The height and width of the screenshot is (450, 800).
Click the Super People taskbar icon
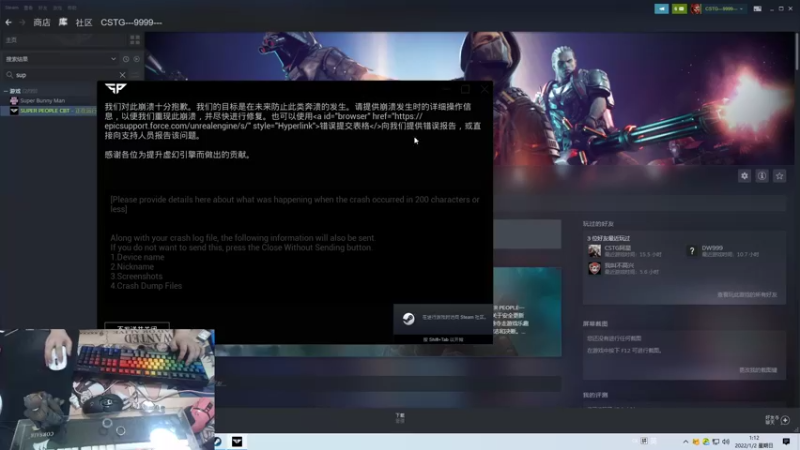(237, 441)
